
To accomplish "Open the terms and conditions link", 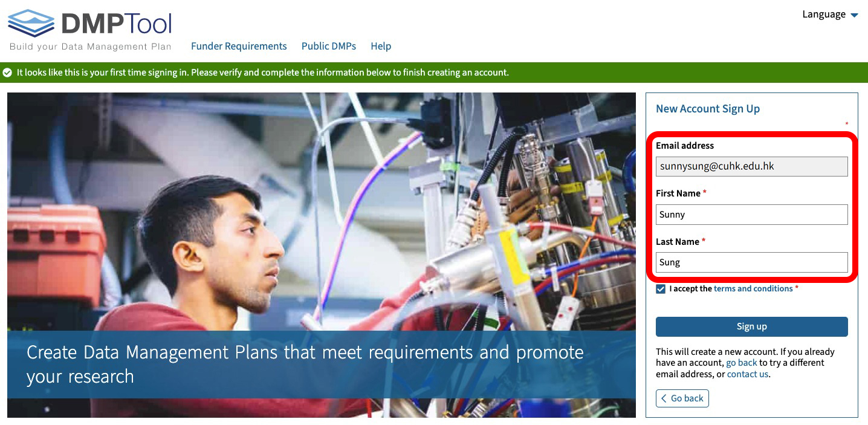I will (x=753, y=289).
